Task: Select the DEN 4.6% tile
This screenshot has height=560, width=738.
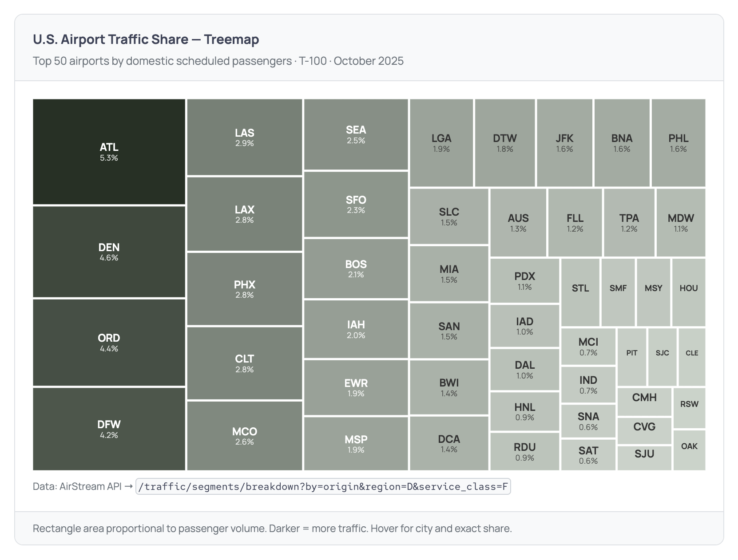Action: coord(109,252)
